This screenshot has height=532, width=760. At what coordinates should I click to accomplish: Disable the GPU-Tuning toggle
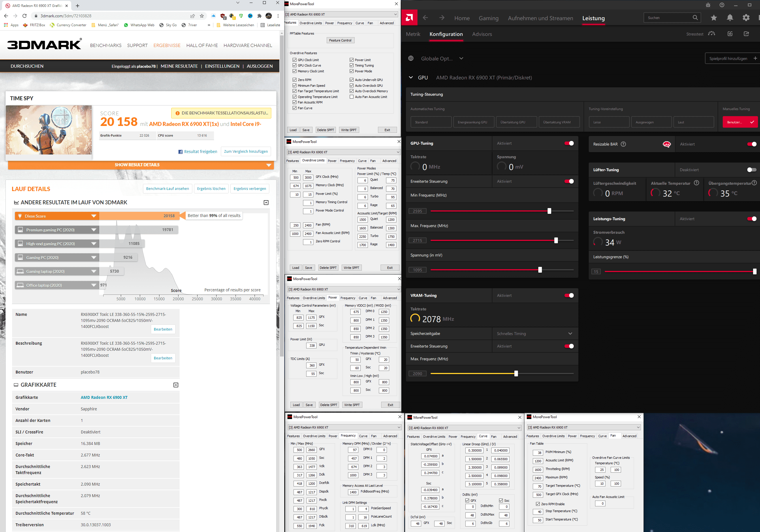pyautogui.click(x=569, y=143)
